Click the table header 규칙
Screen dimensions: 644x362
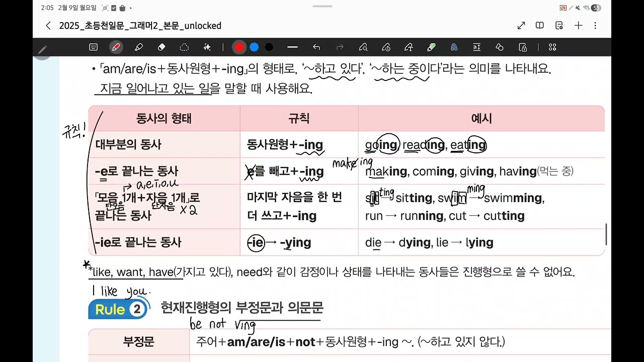[299, 119]
